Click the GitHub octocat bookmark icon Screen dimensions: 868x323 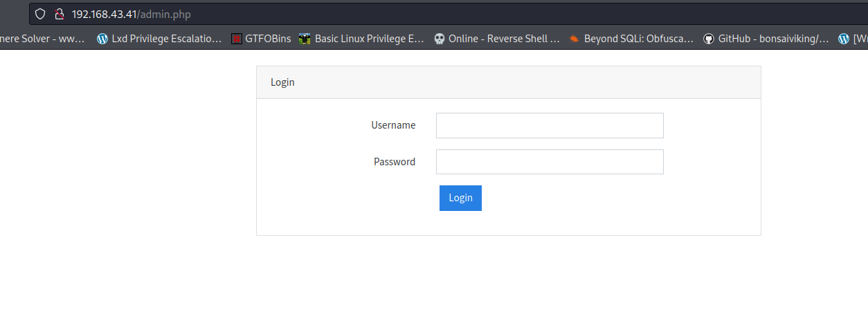(x=708, y=39)
